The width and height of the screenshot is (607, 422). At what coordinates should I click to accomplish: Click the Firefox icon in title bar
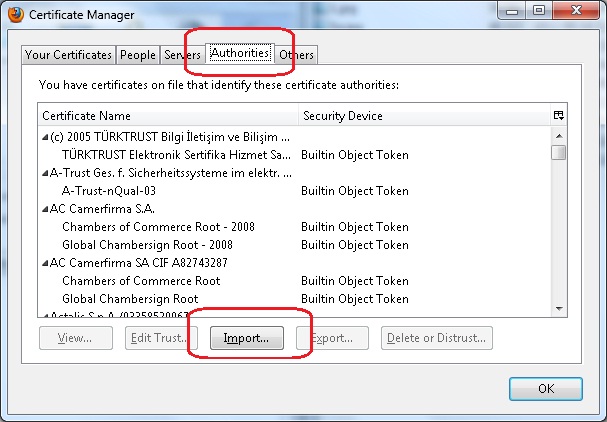[16, 14]
